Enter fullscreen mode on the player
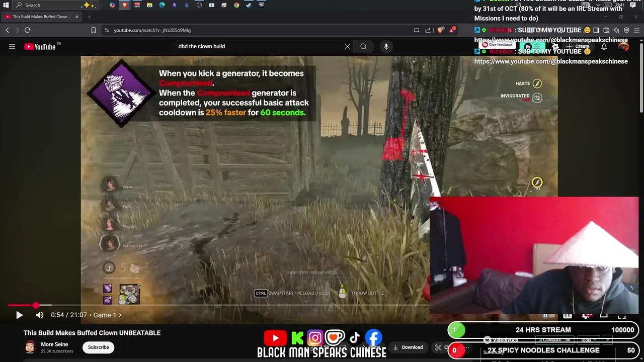This screenshot has width=644, height=362. 622,315
